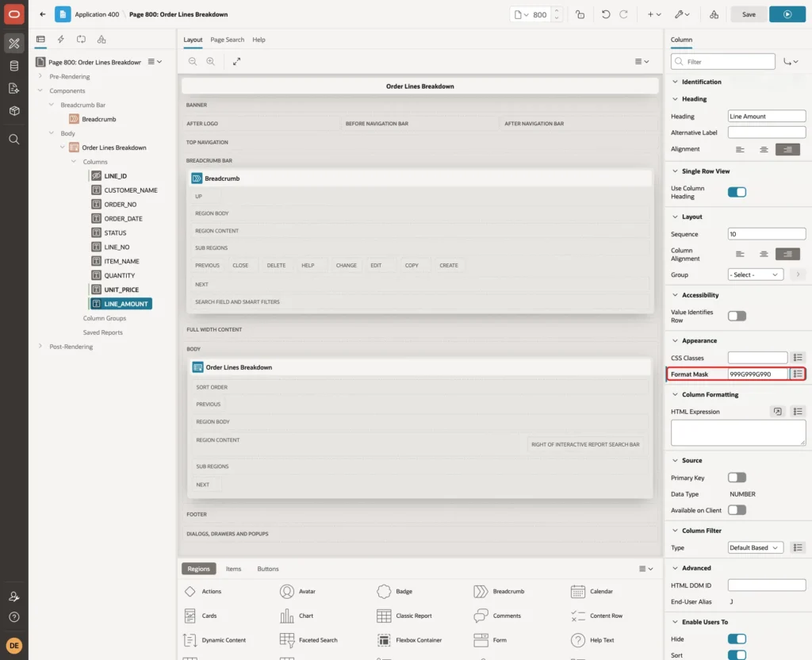
Task: Switch gallery to Buttons tab
Action: (268, 569)
